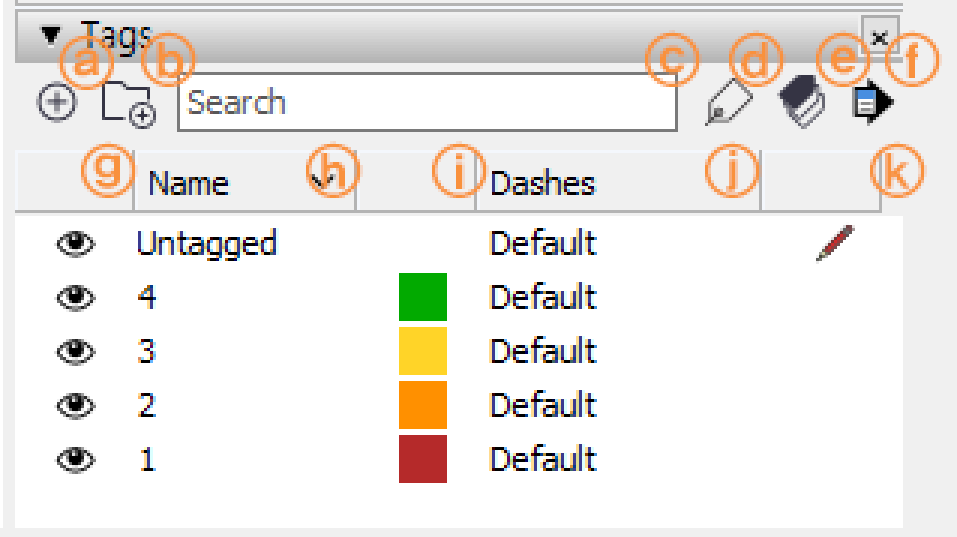
Task: Toggle visibility of tag 2
Action: (x=76, y=405)
